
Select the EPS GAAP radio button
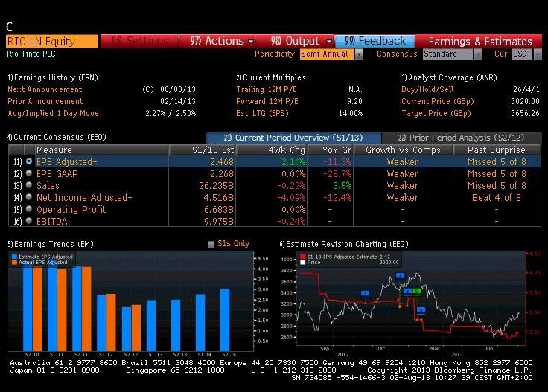coord(29,173)
